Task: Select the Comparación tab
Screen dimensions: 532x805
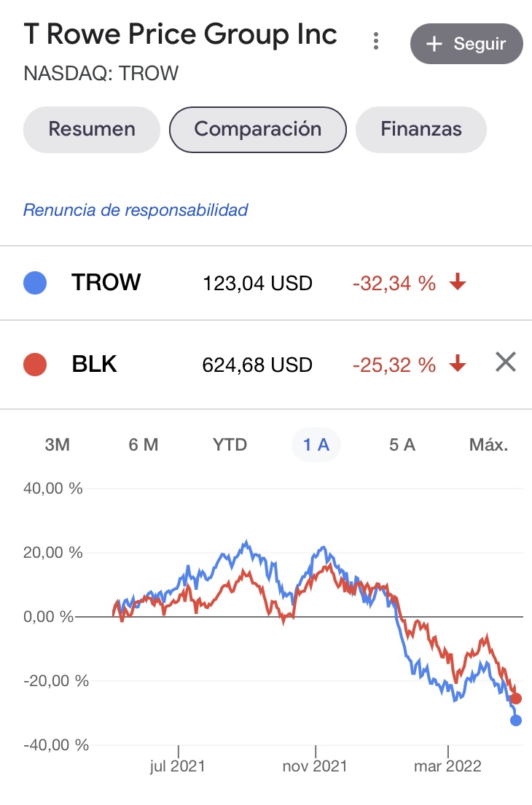Action: 257,130
